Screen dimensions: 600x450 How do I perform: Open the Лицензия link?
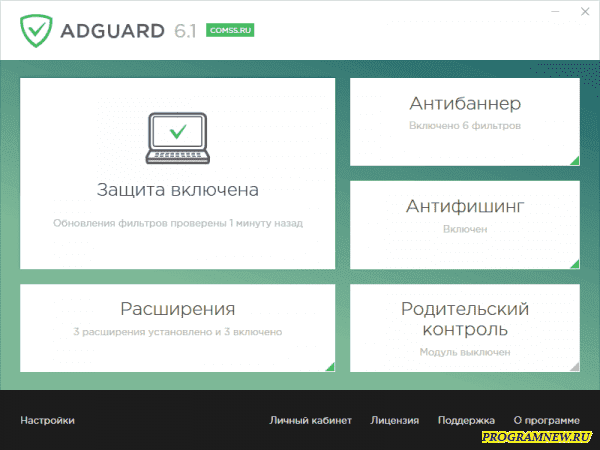(x=395, y=420)
